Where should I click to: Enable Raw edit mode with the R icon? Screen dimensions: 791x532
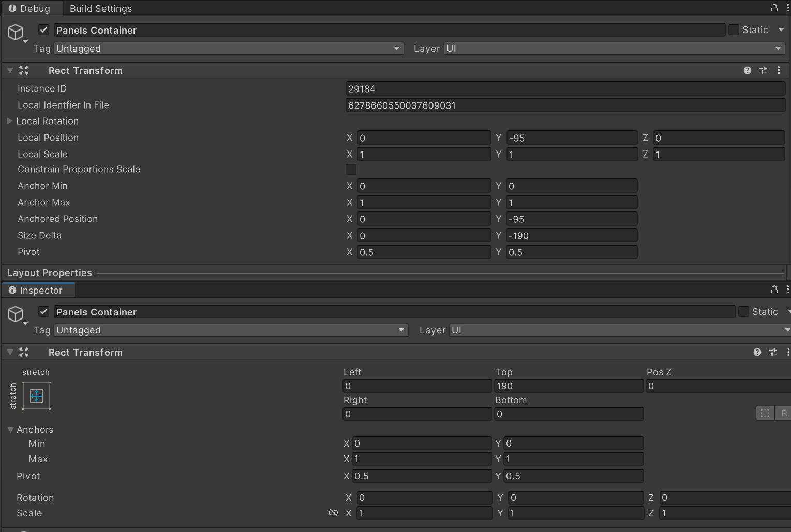click(x=784, y=413)
